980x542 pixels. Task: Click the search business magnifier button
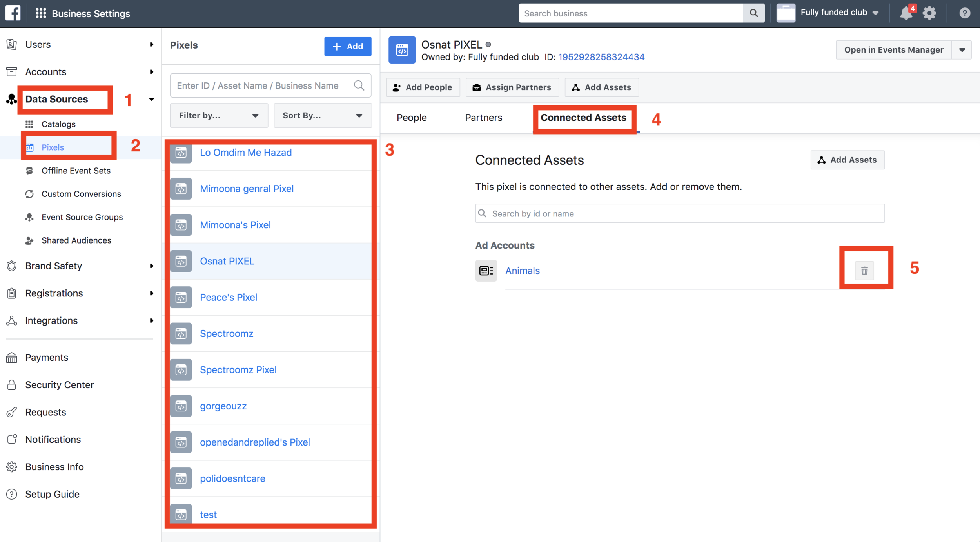pos(753,13)
